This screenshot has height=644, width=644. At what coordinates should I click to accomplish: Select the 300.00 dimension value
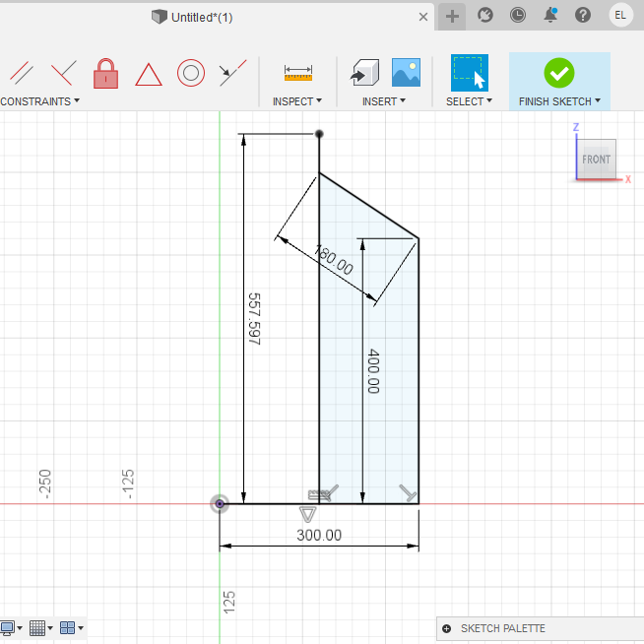click(319, 535)
